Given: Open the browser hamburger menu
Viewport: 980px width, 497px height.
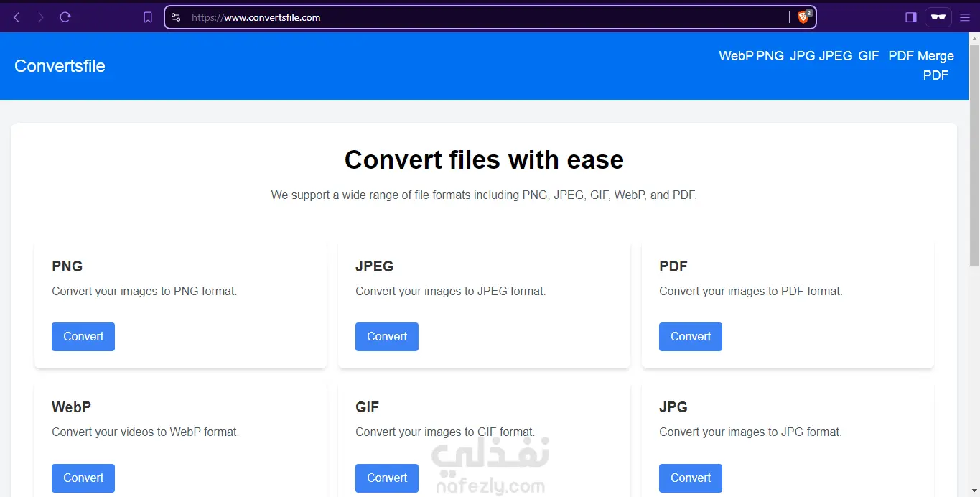Looking at the screenshot, I should pos(965,17).
